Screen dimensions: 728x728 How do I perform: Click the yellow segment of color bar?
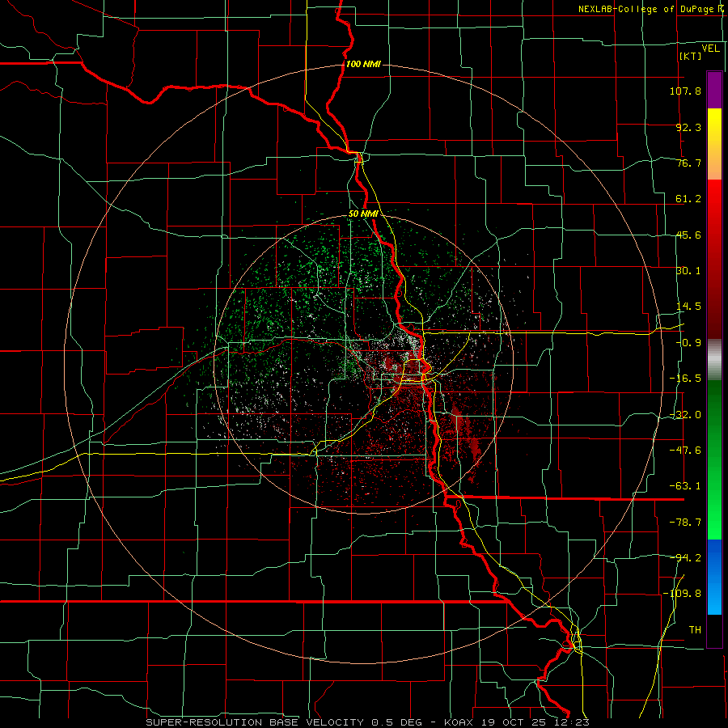coord(714,144)
